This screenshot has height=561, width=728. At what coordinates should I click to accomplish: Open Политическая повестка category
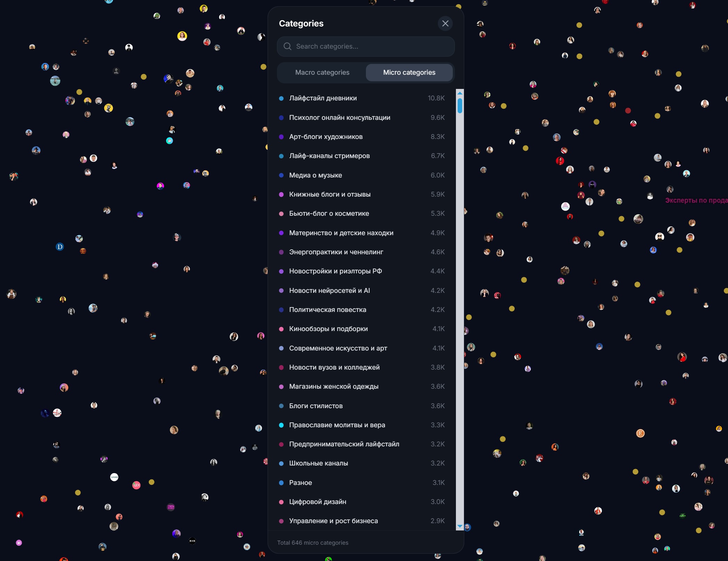click(362, 310)
